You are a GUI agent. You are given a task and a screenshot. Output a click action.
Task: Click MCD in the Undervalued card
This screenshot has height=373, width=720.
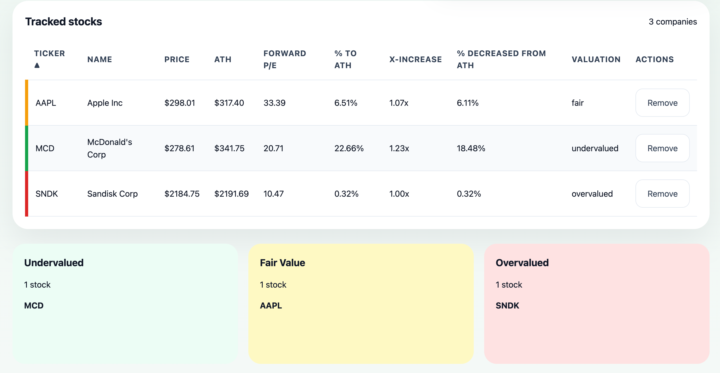coord(34,305)
